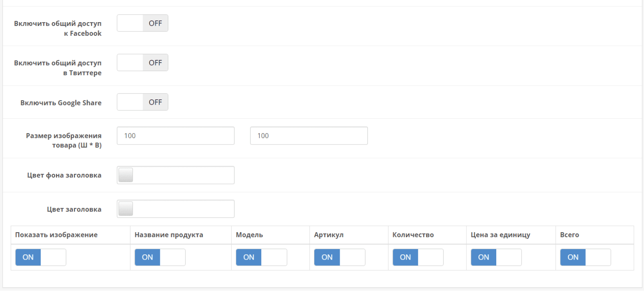The width and height of the screenshot is (644, 291).
Task: Click the Включить общий доступ в Твиттере label
Action: click(58, 68)
